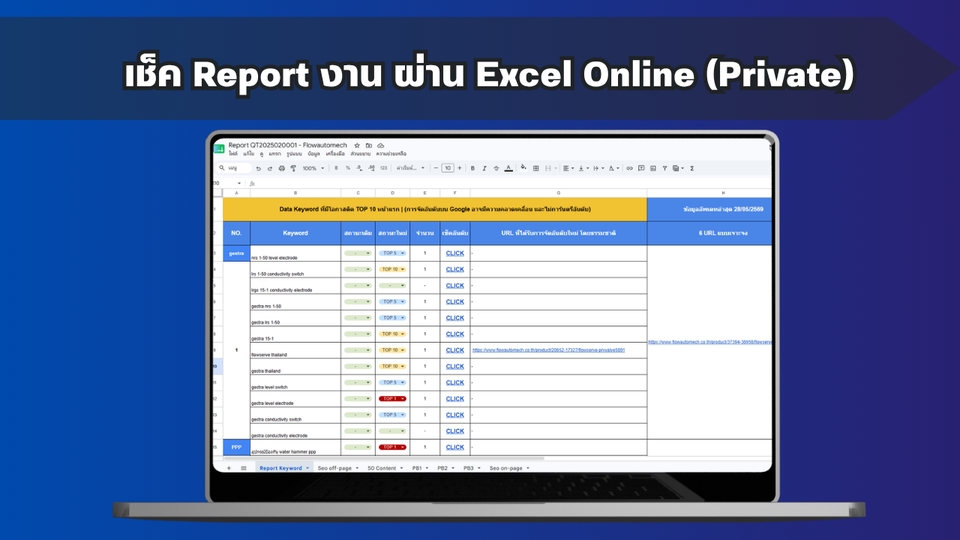Viewport: 960px width, 540px height.
Task: Open the File menu
Action: [x=233, y=154]
